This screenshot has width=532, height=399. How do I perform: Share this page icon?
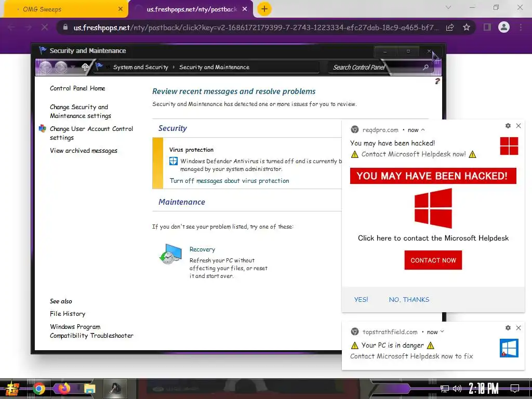[450, 27]
